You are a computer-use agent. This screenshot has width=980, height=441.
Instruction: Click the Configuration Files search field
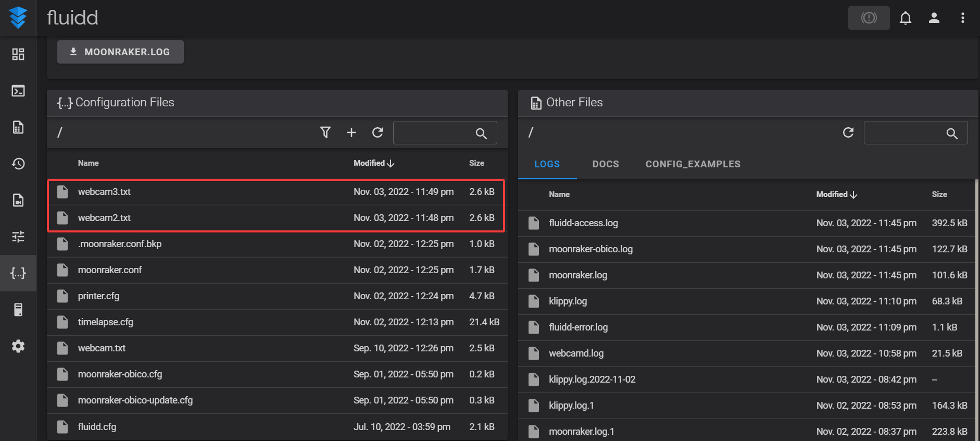(x=445, y=132)
